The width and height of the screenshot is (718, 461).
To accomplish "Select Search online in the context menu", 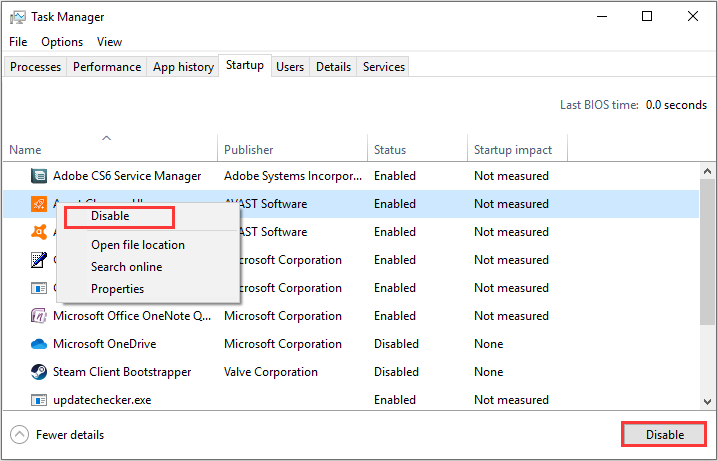I will (126, 267).
